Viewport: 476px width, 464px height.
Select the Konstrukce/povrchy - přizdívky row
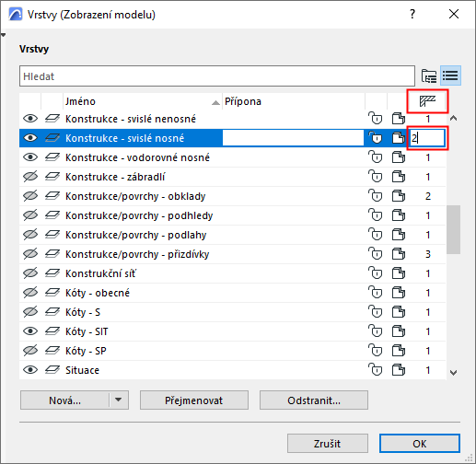232,254
